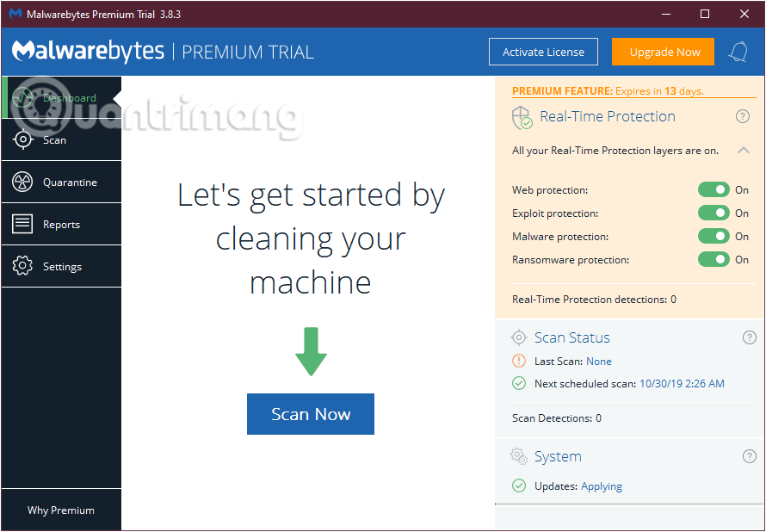Open the Quarantine section

pyautogui.click(x=62, y=182)
